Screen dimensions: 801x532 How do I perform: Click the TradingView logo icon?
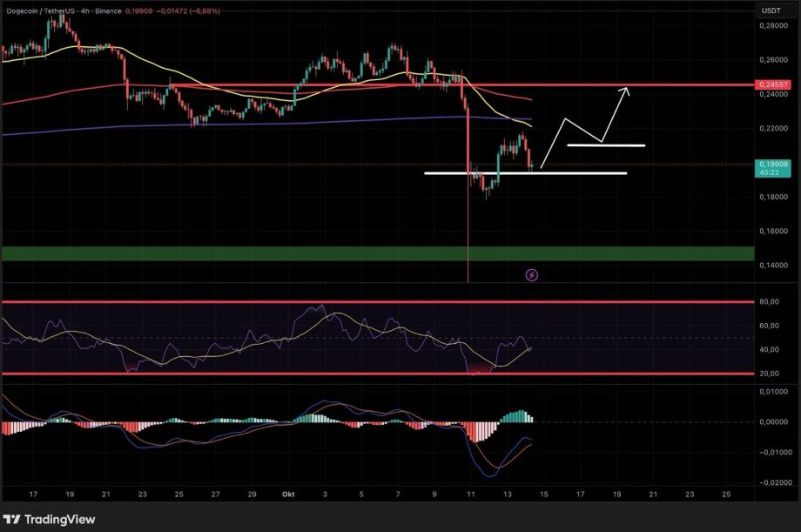point(13,519)
